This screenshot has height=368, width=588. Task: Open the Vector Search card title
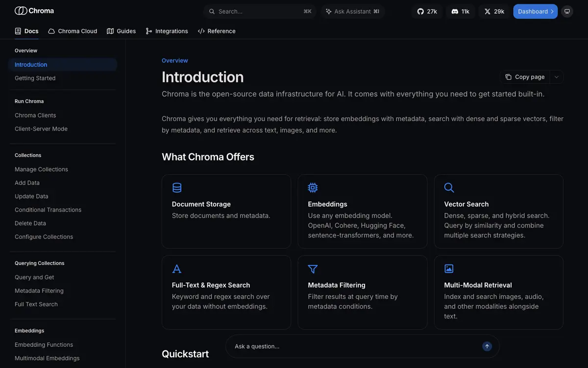point(466,204)
